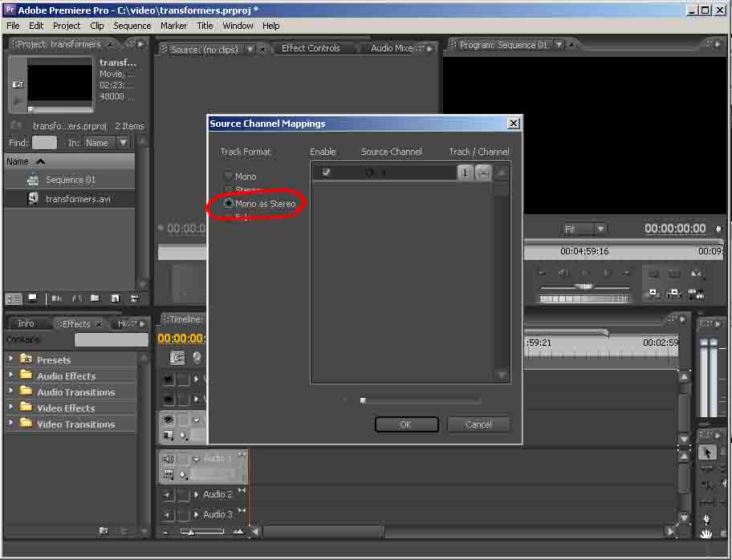Toggle the Enable checkbox for source channel
This screenshot has width=732, height=560.
326,172
